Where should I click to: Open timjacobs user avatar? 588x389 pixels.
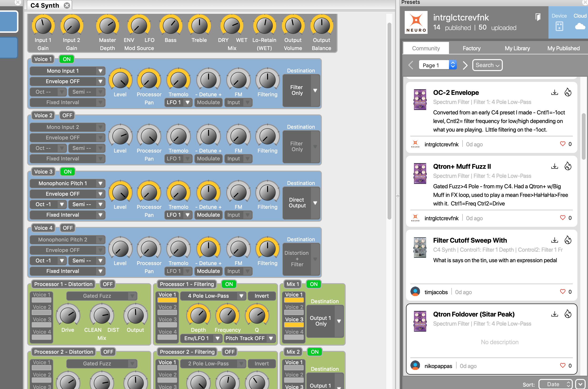(415, 292)
